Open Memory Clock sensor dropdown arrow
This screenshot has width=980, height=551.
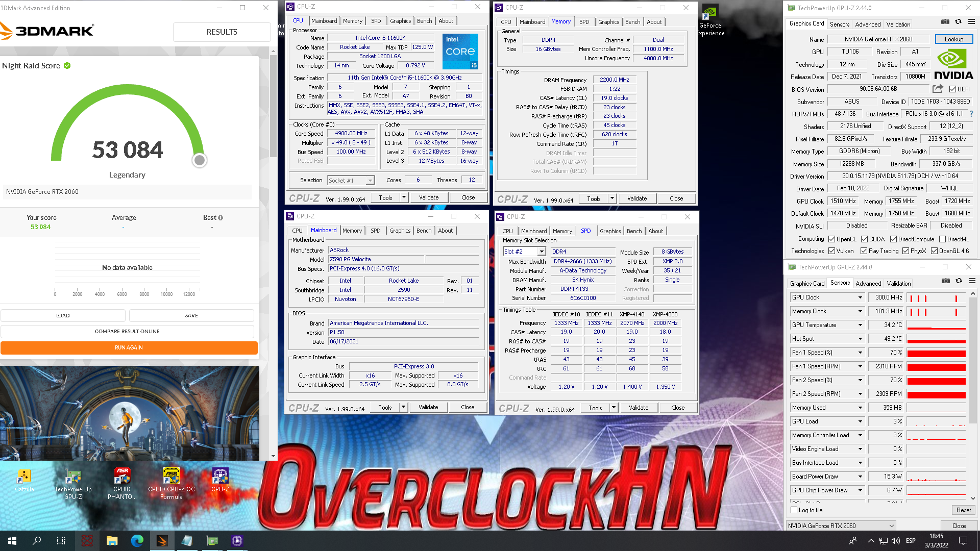point(860,311)
